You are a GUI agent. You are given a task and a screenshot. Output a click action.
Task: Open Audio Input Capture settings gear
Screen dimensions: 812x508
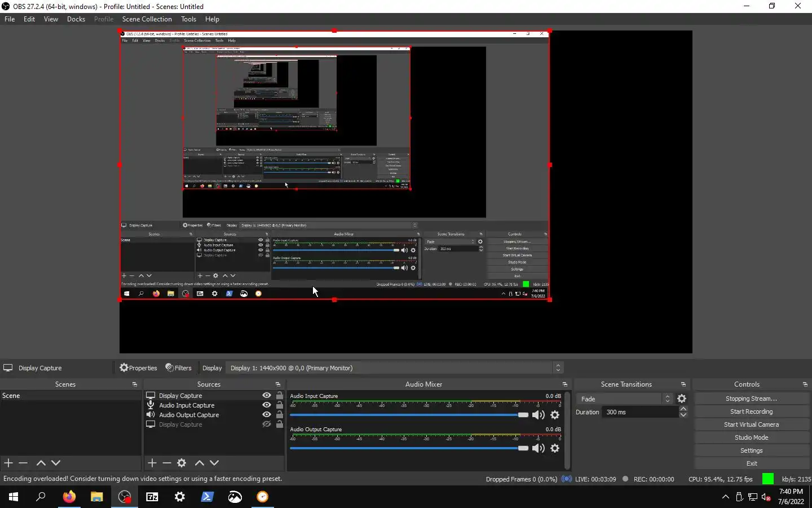(x=555, y=415)
